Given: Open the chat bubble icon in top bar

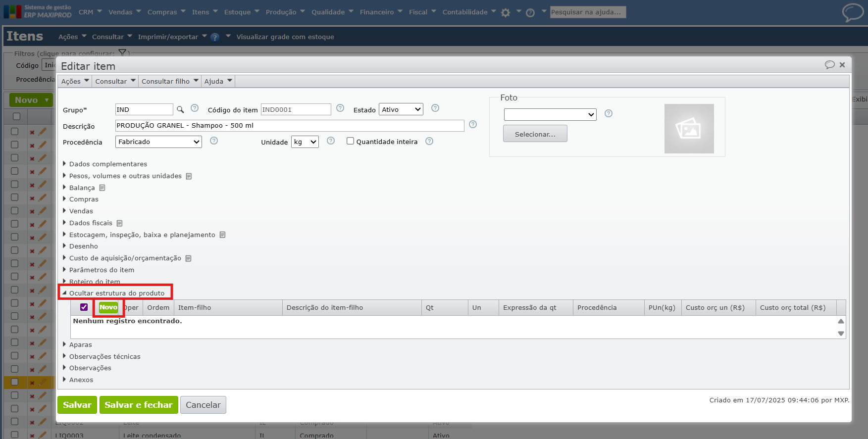Looking at the screenshot, I should [x=853, y=12].
